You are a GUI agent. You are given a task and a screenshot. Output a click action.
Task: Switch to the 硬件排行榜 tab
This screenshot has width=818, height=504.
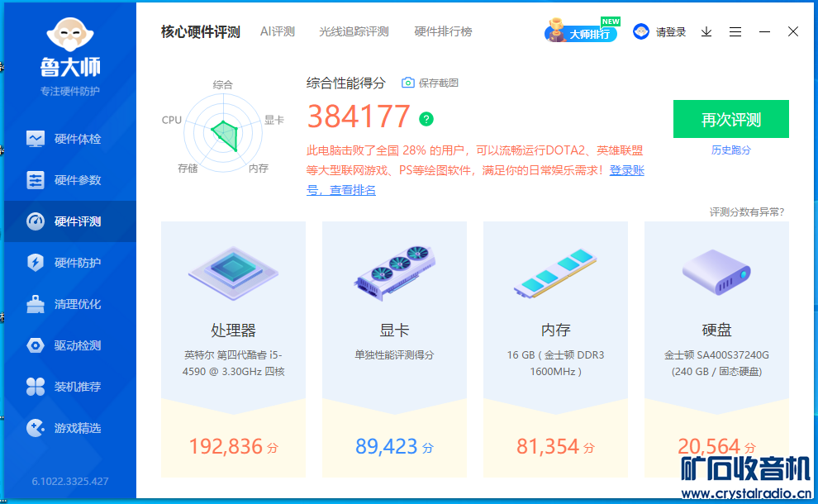pos(443,32)
